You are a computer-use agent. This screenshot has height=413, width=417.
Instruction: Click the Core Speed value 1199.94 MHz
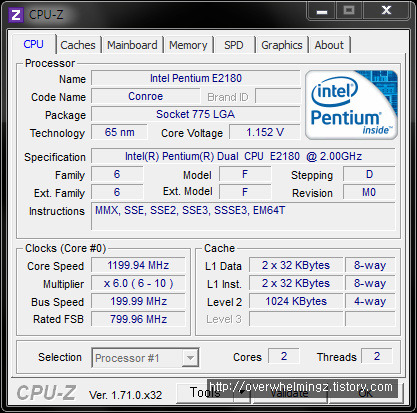138,265
